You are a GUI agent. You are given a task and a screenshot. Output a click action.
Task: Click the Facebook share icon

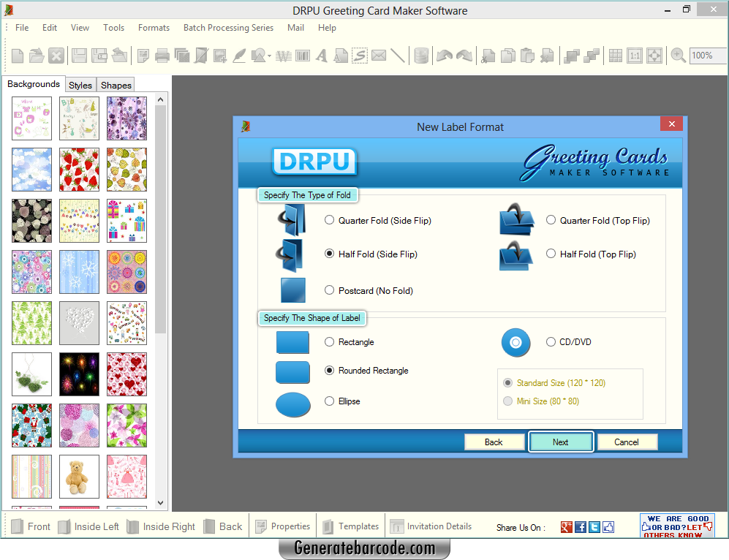point(581,527)
